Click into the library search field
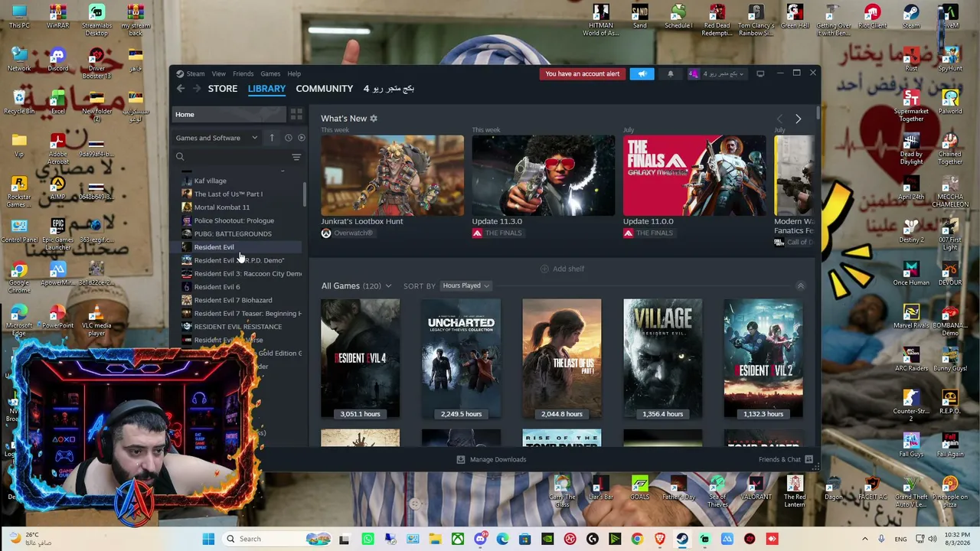Viewport: 980px width, 551px height. coord(237,157)
